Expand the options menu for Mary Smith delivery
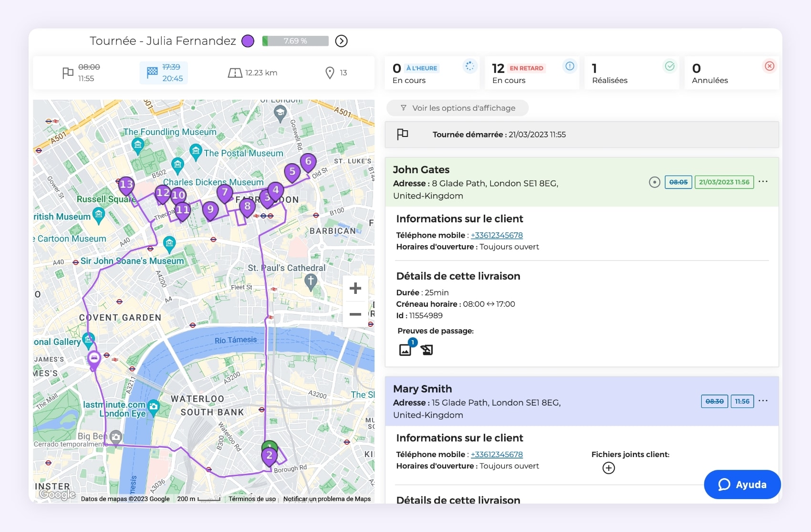 (763, 401)
